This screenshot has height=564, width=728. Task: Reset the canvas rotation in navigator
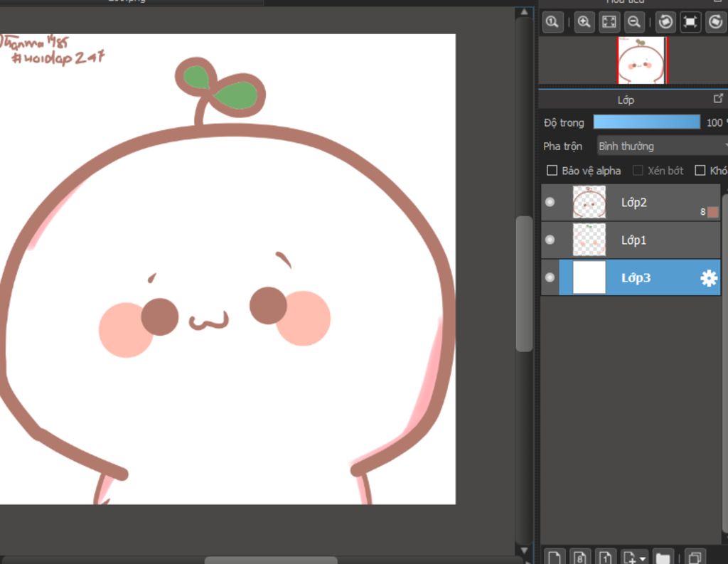(x=691, y=22)
